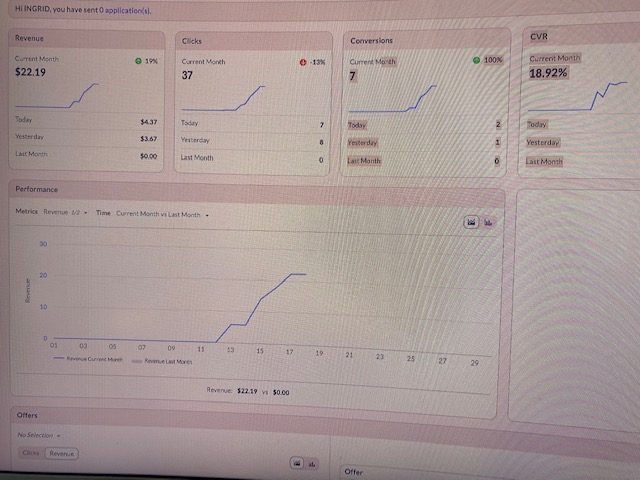Viewport: 640px width, 480px height.
Task: Click the 'Revenue: $22.19 vs $0.00' summary
Action: [248, 391]
